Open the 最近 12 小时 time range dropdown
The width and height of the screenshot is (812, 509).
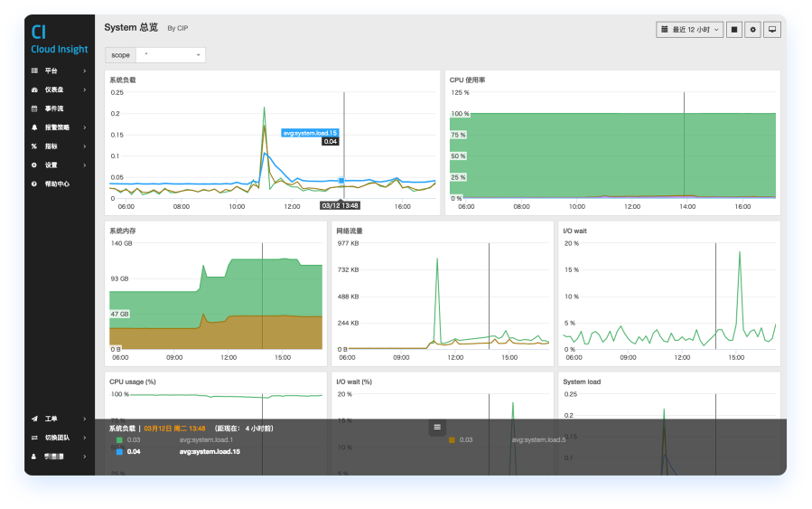click(690, 30)
